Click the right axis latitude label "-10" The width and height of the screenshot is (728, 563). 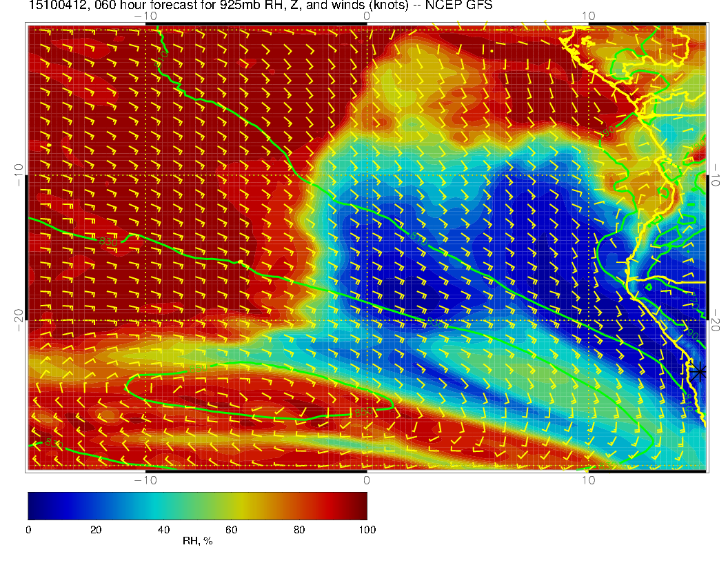coord(716,175)
